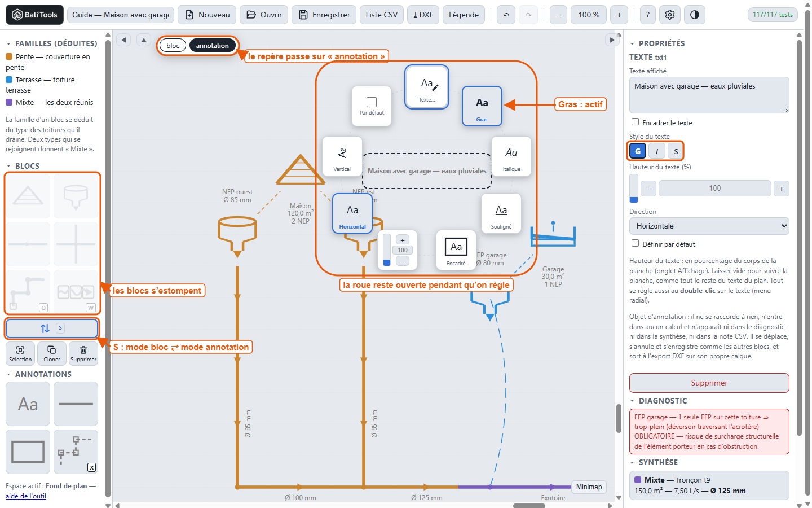The width and height of the screenshot is (812, 508).
Task: Pick Encadré in the radial menu
Action: [456, 250]
